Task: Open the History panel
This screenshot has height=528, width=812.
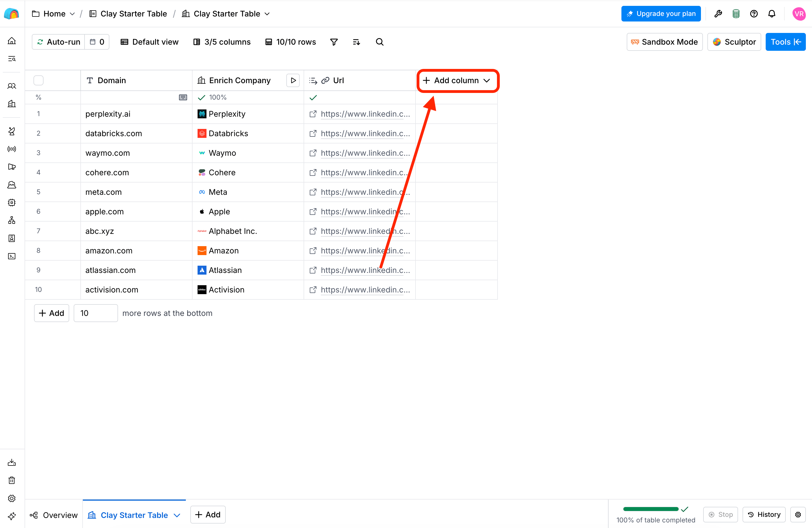Action: coord(764,515)
